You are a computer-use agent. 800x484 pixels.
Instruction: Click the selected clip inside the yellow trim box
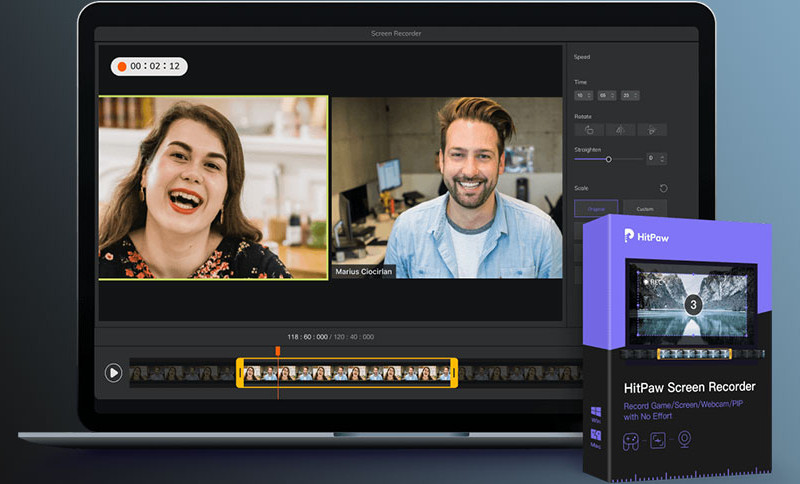click(x=347, y=373)
